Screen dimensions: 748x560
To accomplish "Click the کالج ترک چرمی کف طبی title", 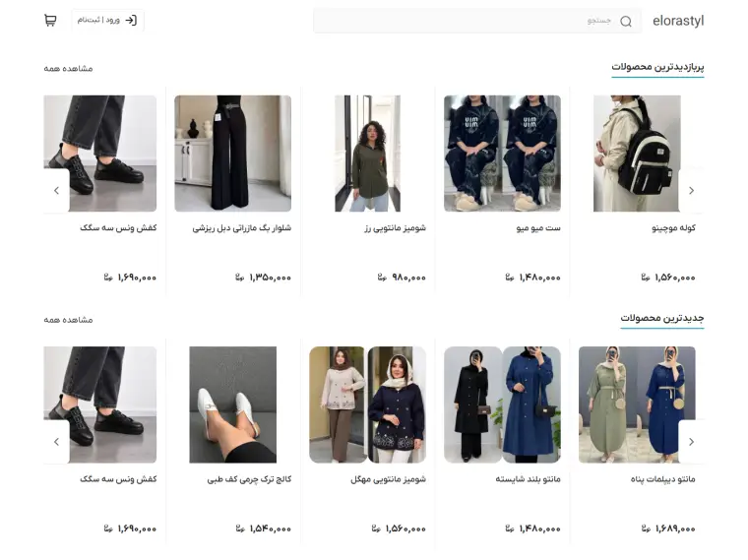I will pos(249,479).
